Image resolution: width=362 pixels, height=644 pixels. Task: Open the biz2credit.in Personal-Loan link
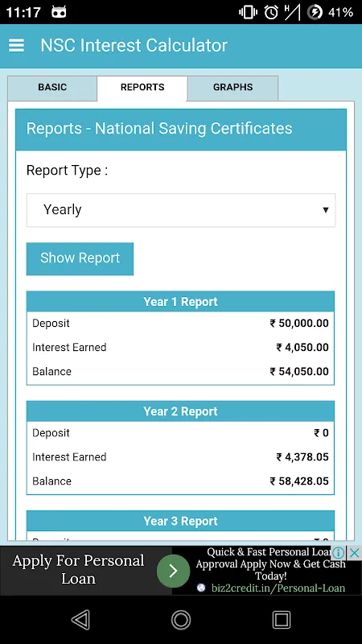(278, 588)
